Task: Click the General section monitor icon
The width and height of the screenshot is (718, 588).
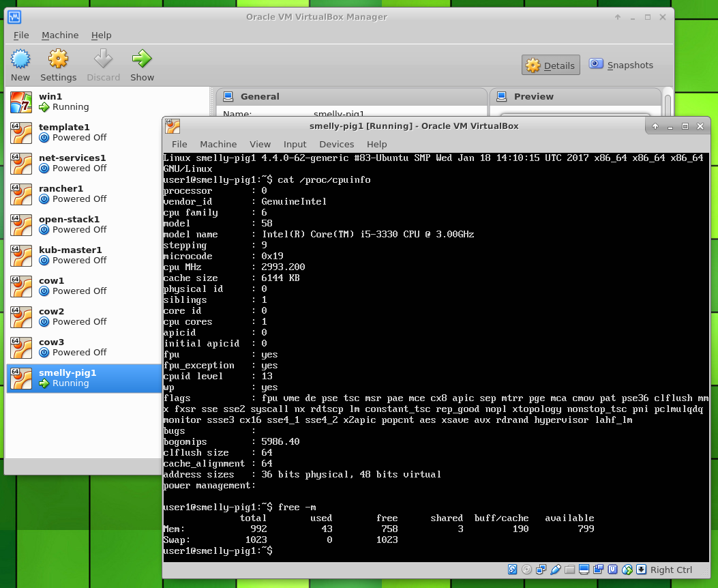Action: (228, 97)
